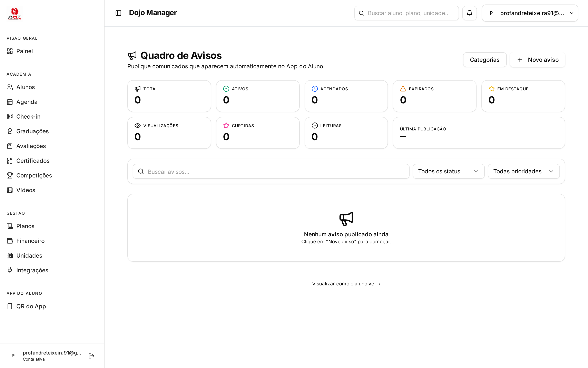Click the Competições trophy icon
This screenshot has width=588, height=368.
point(10,175)
